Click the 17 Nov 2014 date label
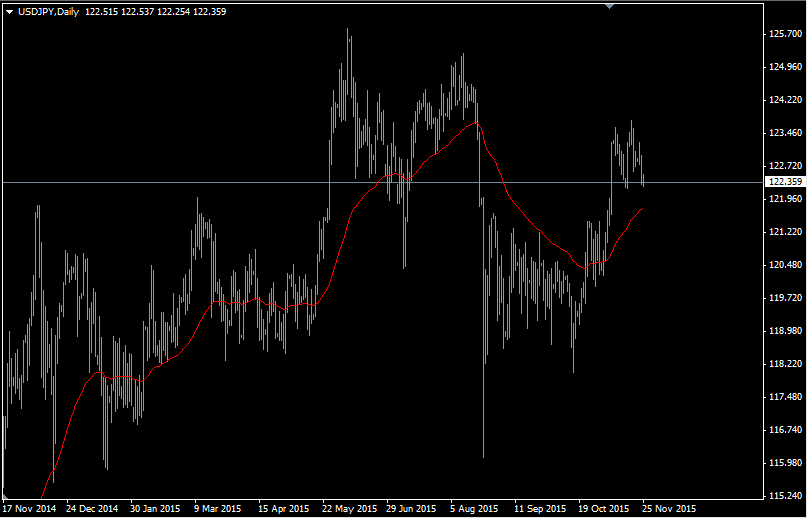This screenshot has height=518, width=807. tap(28, 509)
